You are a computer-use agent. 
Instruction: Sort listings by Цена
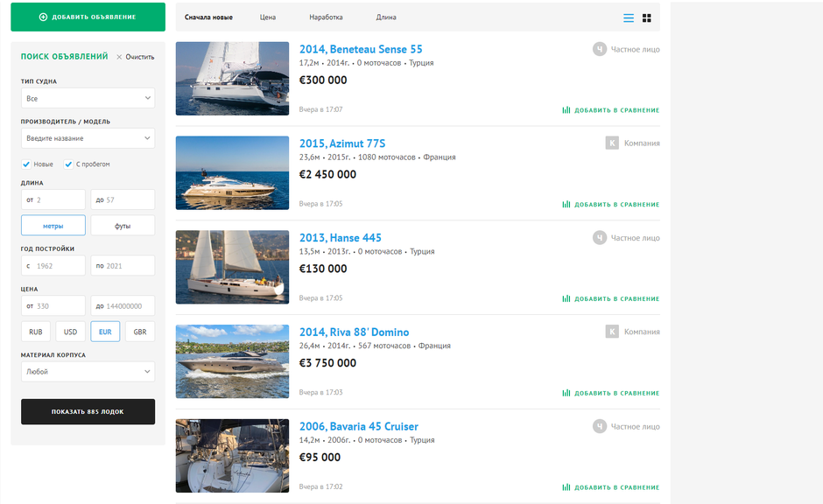[268, 17]
